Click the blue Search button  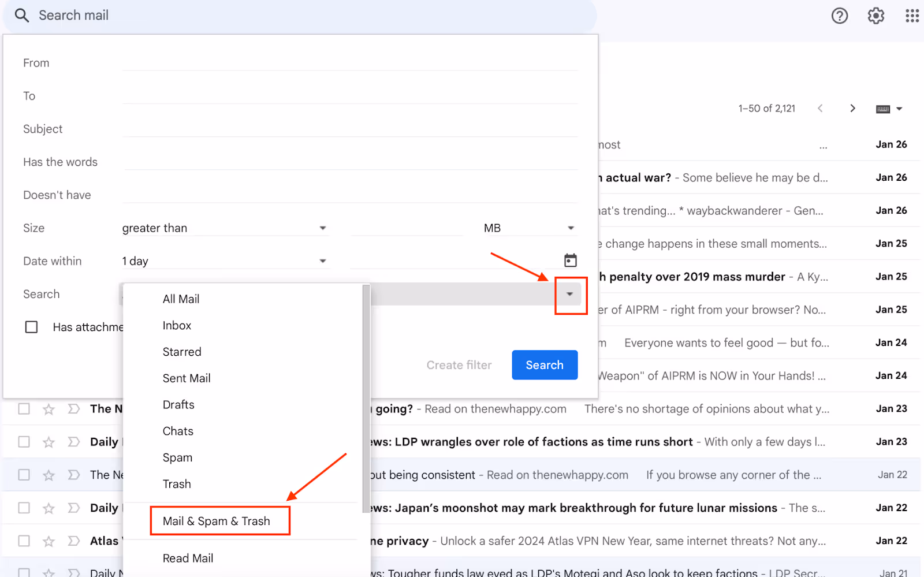(x=544, y=364)
